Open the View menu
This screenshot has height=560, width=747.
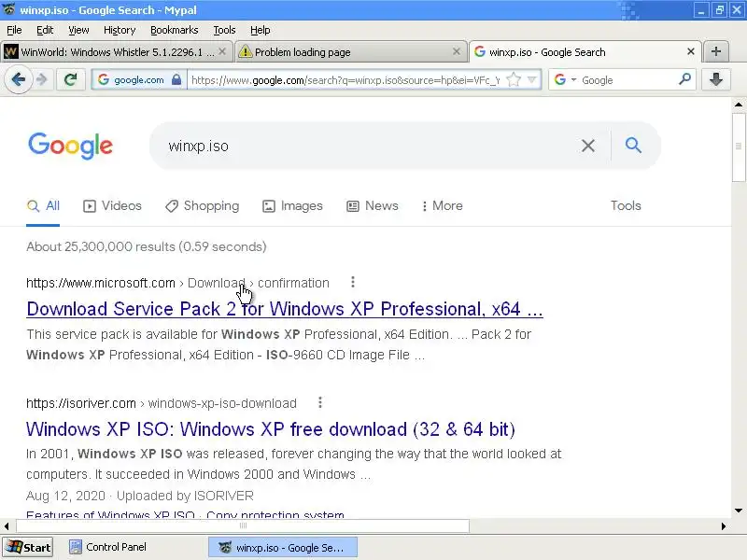pyautogui.click(x=78, y=30)
